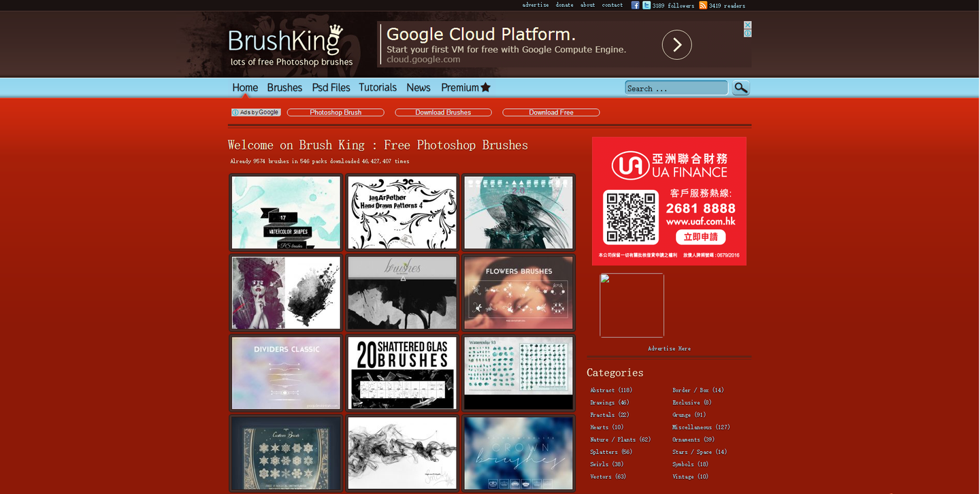
Task: Click the 3419 readers link
Action: (727, 5)
